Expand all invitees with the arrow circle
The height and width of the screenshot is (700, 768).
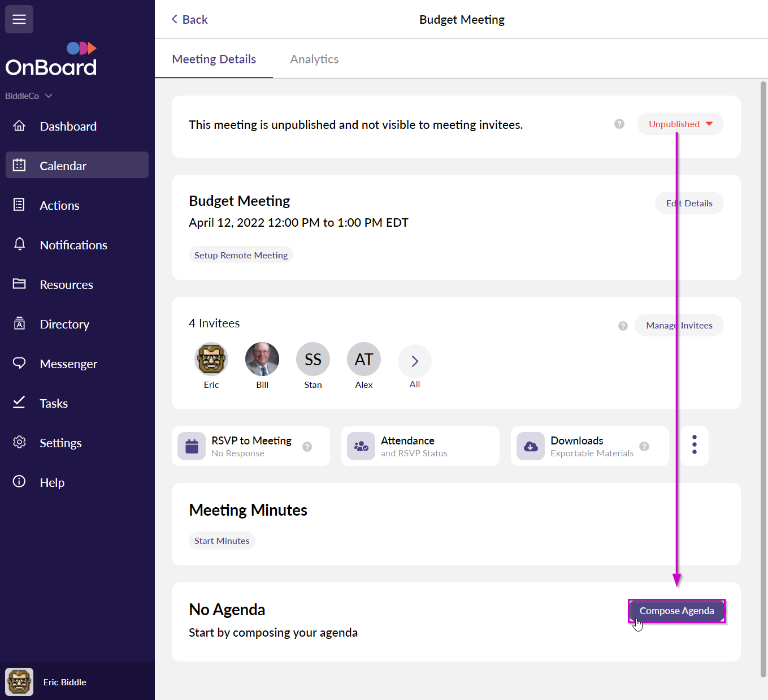(x=414, y=361)
